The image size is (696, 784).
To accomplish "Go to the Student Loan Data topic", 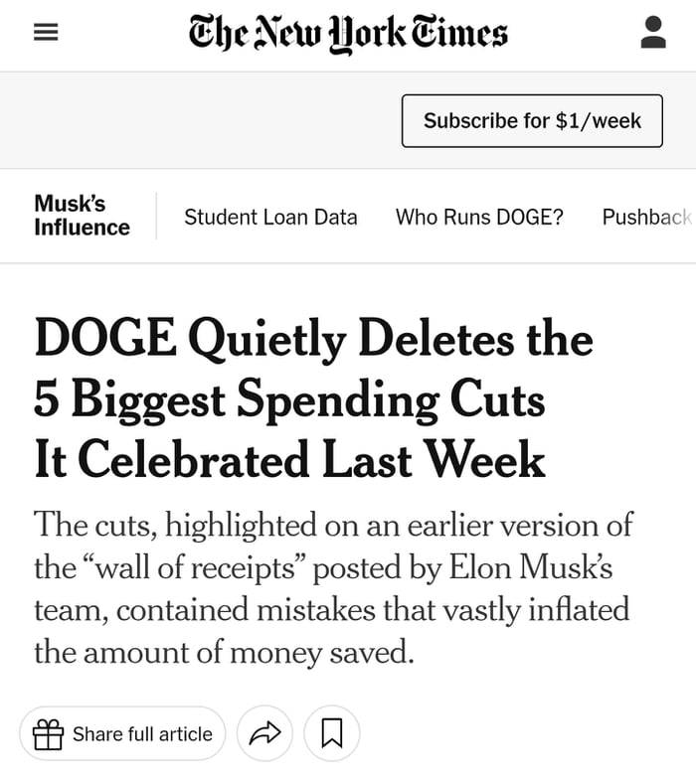I will pos(270,217).
